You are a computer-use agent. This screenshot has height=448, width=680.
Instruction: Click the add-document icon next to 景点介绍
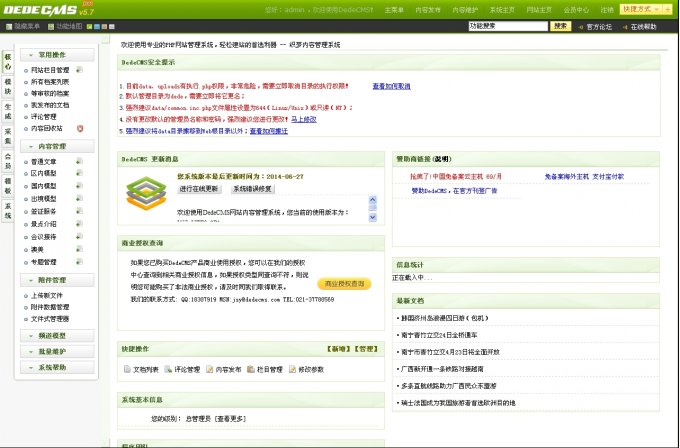tap(79, 224)
